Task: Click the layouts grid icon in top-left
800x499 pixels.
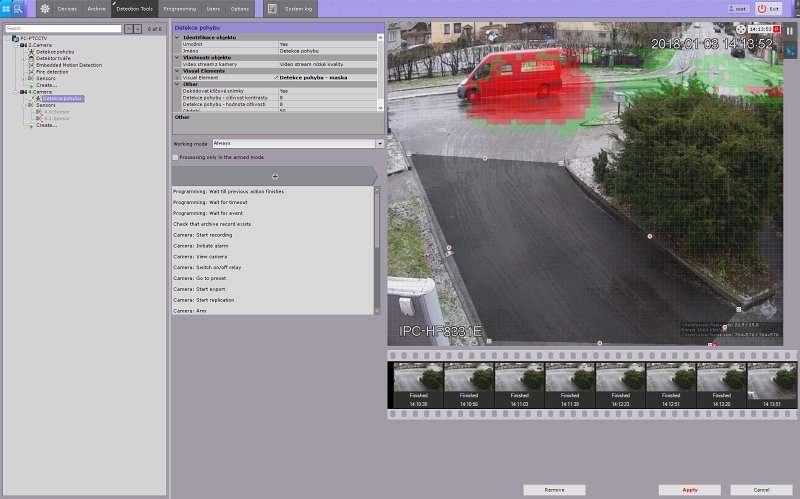Action: point(6,8)
